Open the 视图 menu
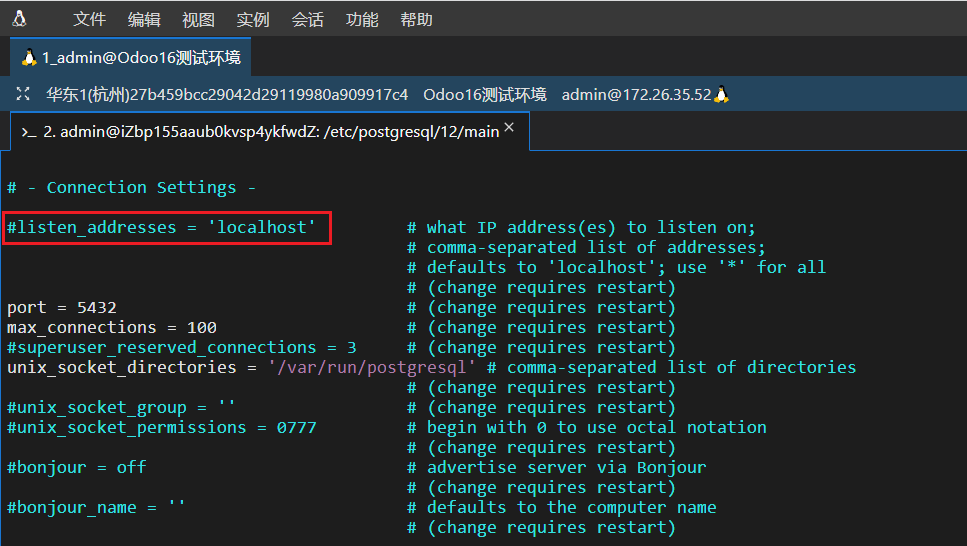Viewport: 967px width, 546px height. coord(198,20)
